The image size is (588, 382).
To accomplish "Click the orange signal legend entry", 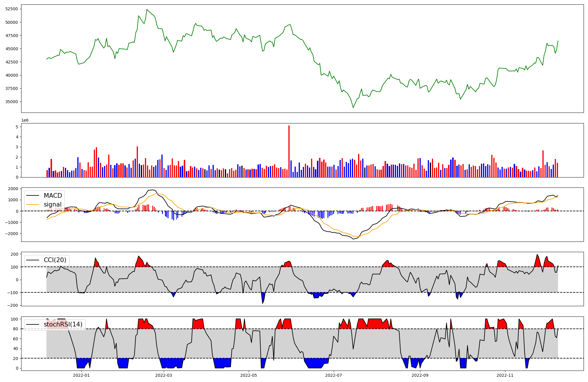I will pyautogui.click(x=53, y=205).
